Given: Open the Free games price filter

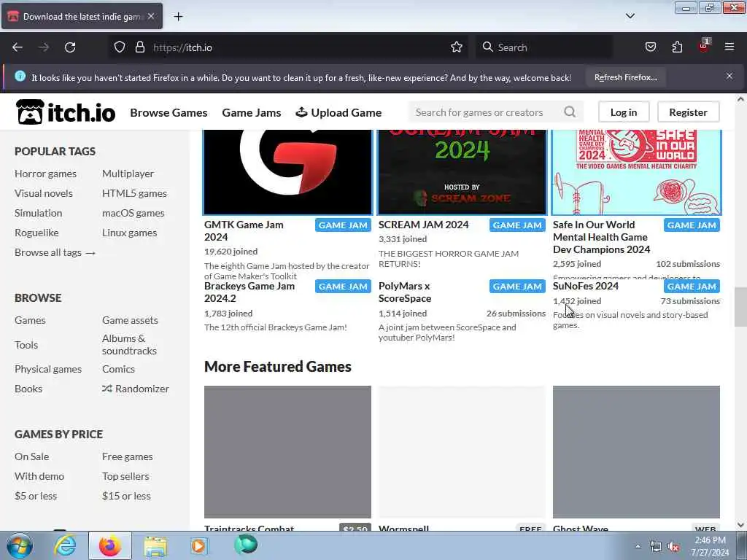Looking at the screenshot, I should click(127, 456).
